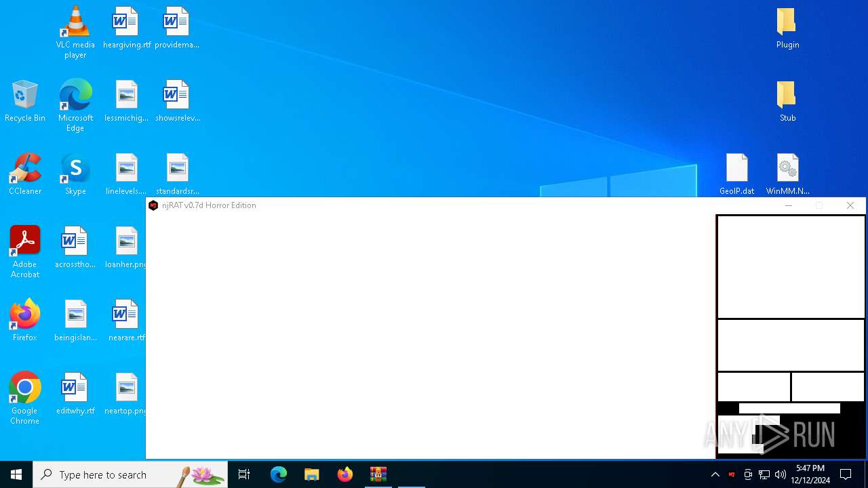868x488 pixels.
Task: Select neartop.png image file
Action: (125, 394)
